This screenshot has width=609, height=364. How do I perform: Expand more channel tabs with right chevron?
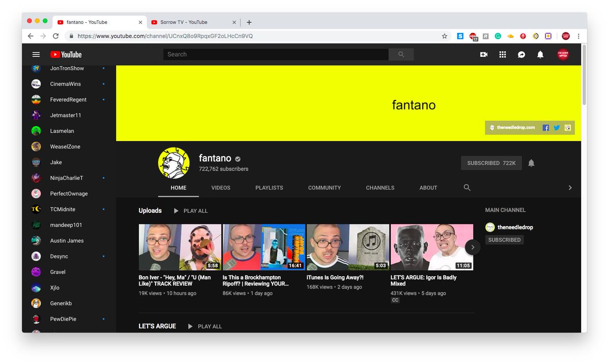[570, 188]
